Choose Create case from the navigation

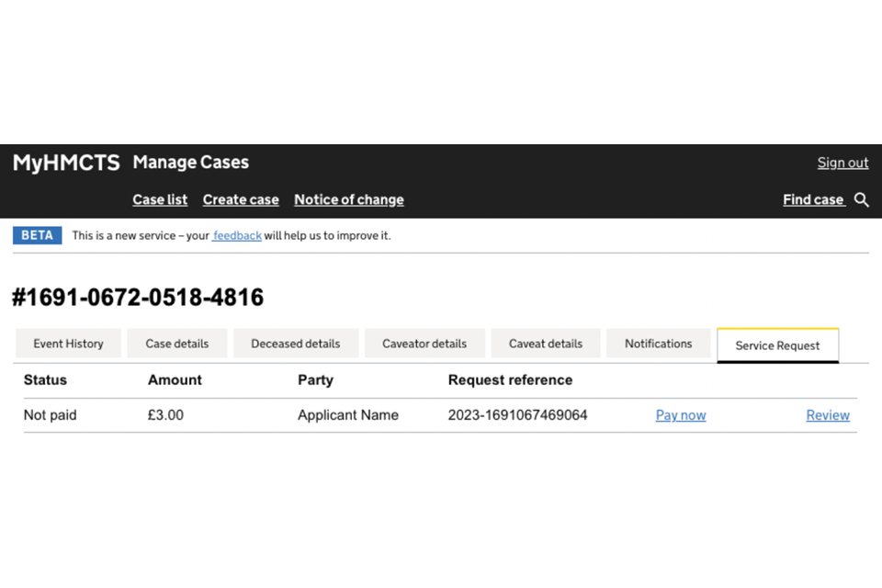(241, 199)
